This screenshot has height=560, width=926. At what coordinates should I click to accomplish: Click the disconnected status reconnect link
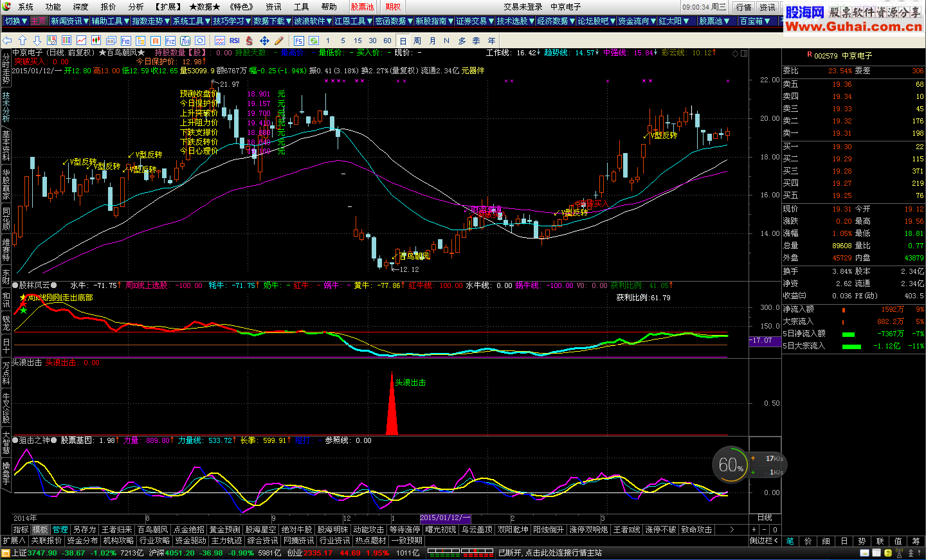[x=550, y=553]
